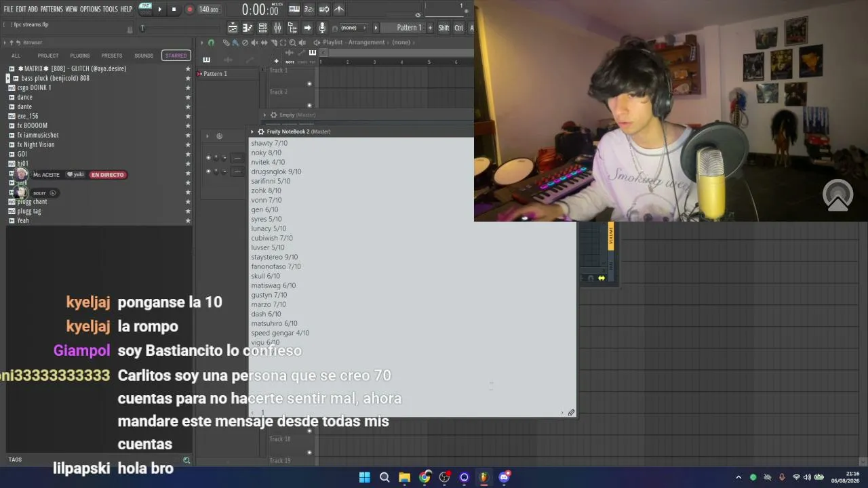Toggle favorite star for dance
Screen dimensions: 868x488
click(188, 97)
